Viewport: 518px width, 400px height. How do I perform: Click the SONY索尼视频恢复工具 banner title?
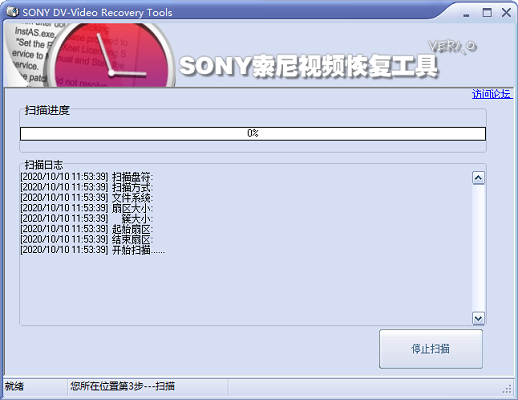pos(308,66)
